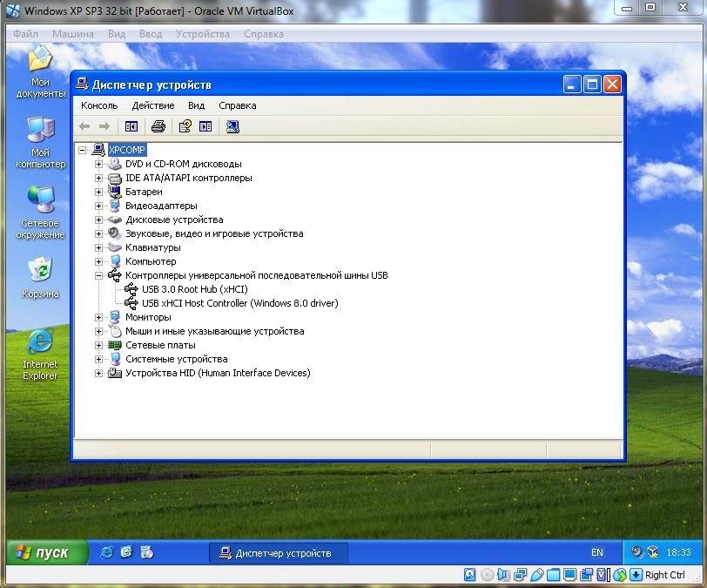The height and width of the screenshot is (588, 707).
Task: Toggle console tree pane toolbar icon
Action: click(131, 126)
